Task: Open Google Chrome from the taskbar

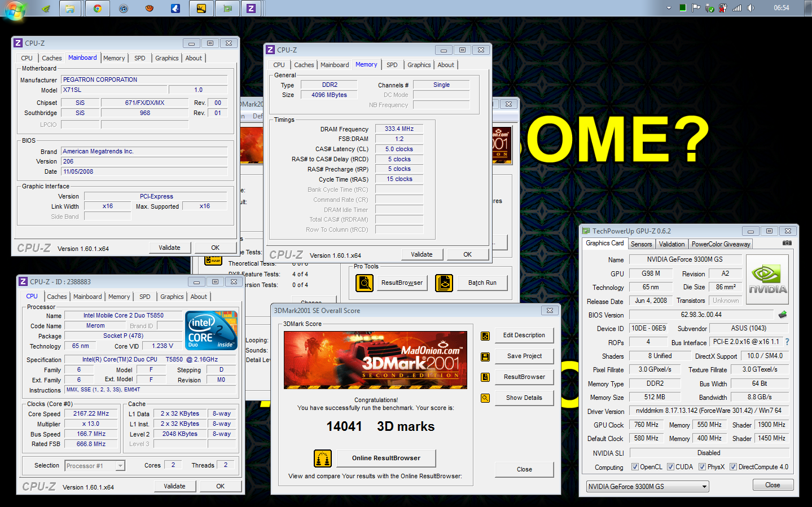Action: coord(97,8)
